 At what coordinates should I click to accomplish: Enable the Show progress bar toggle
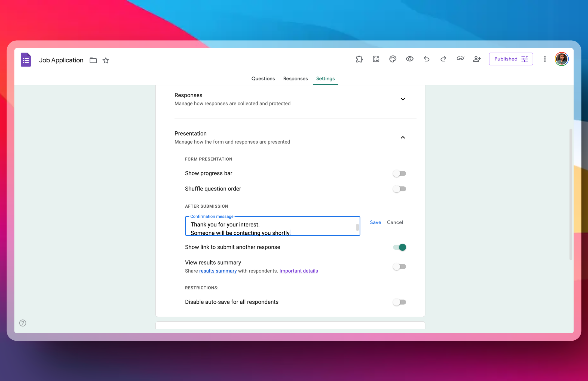(x=400, y=173)
